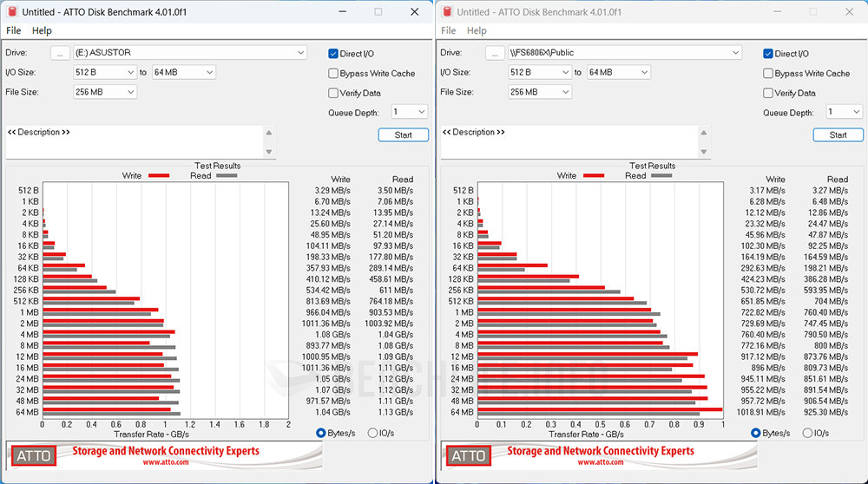Click the ATTO logo in left window banner
The image size is (868, 484).
[x=34, y=456]
